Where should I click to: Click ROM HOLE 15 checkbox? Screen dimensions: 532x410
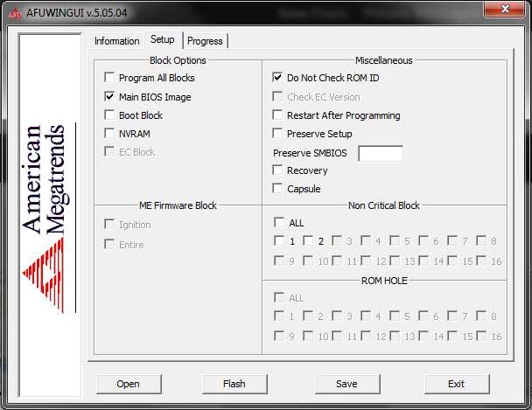coord(452,336)
